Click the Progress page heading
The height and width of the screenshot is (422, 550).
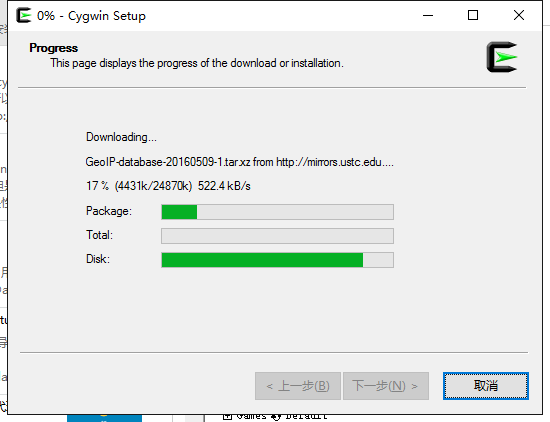54,48
